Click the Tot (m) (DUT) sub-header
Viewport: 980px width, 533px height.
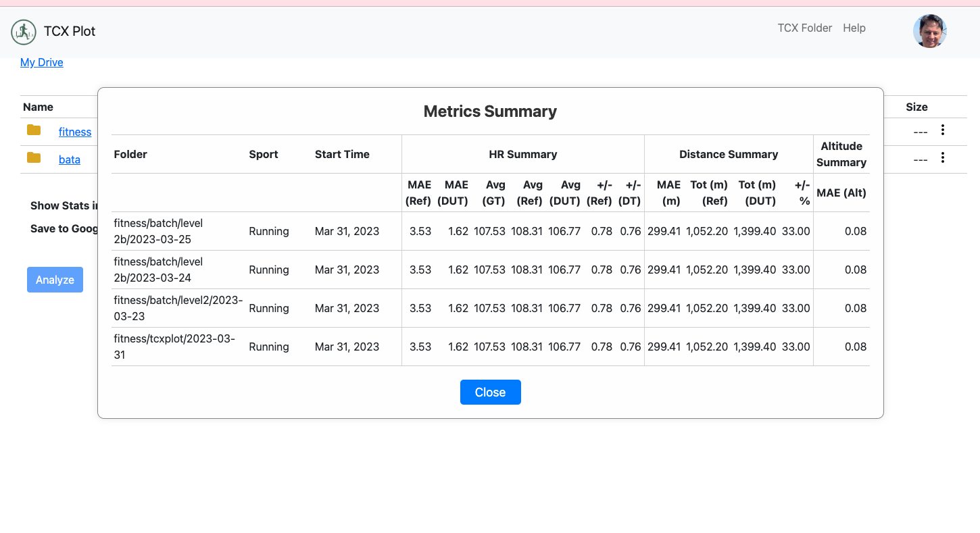coord(757,193)
